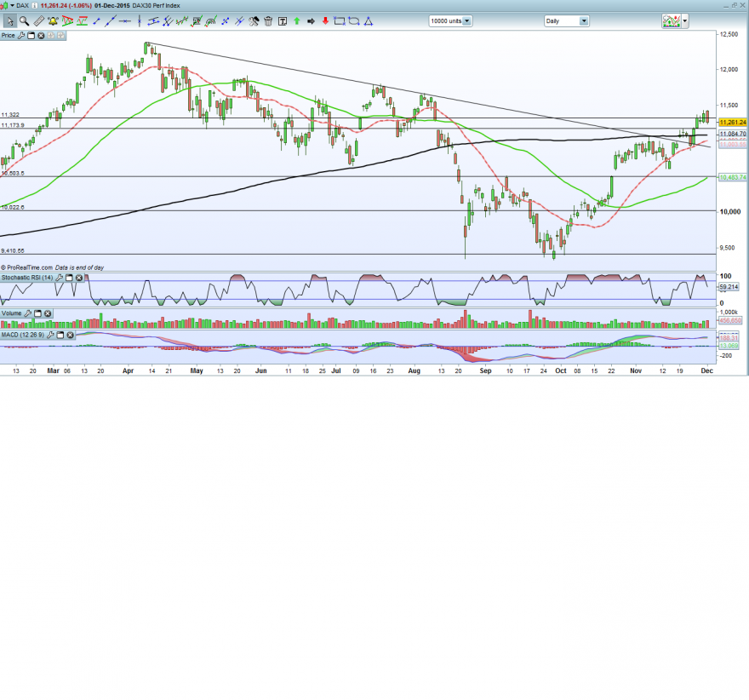The image size is (749, 700).
Task: Open Price panel wrench settings
Action: (x=21, y=36)
